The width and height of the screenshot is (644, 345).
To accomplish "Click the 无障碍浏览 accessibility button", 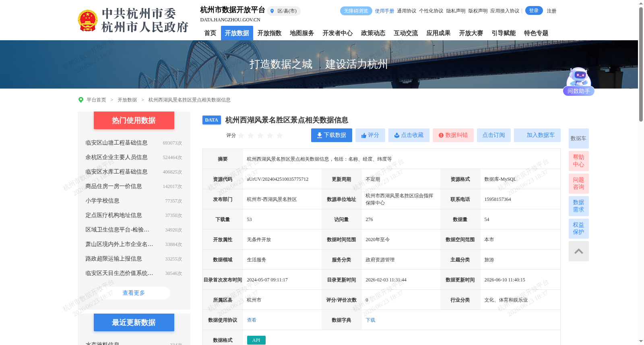I will click(x=356, y=11).
